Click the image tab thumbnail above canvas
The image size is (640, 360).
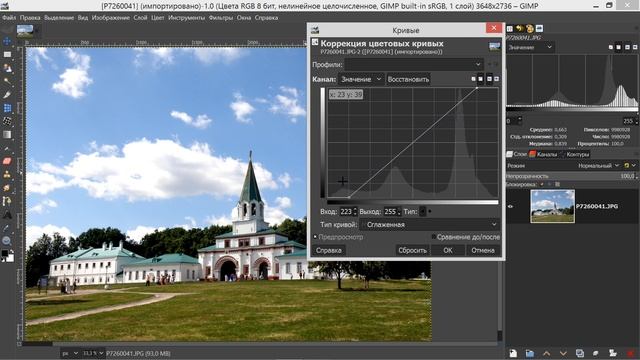tap(25, 31)
